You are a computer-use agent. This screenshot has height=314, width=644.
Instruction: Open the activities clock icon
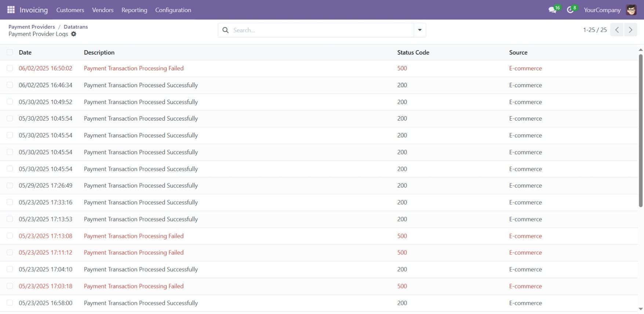pos(570,10)
